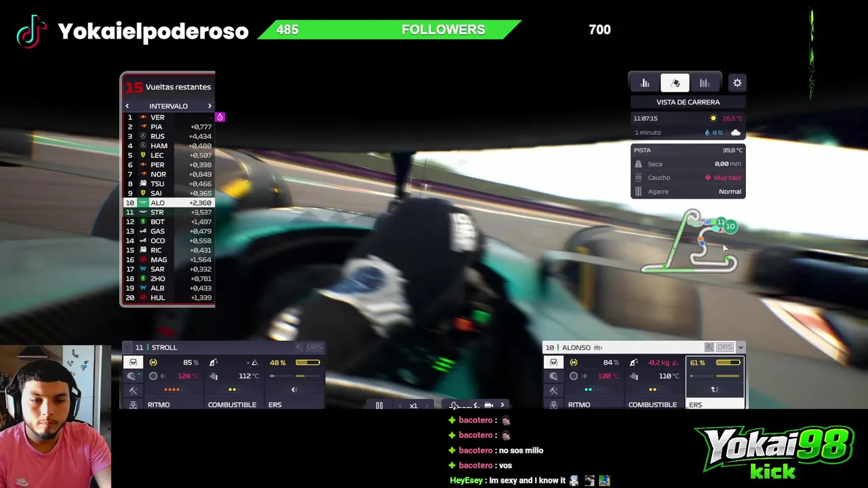Screen dimensions: 868x488
Task: Select RIC row in standings
Action: point(167,250)
